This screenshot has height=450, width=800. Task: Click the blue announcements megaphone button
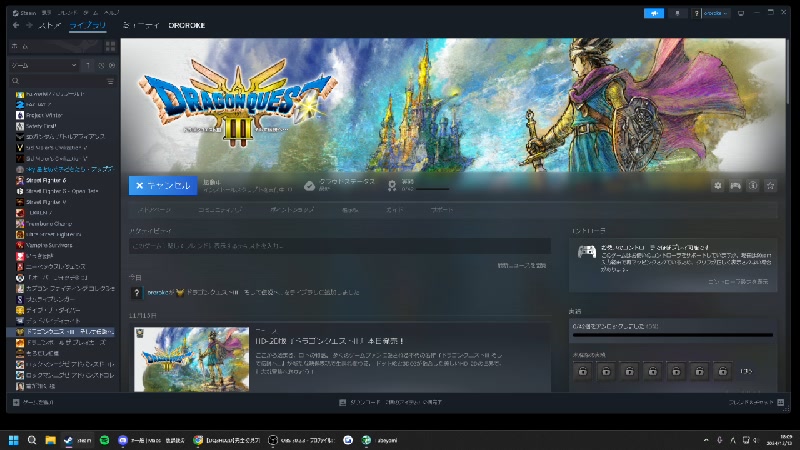point(654,13)
